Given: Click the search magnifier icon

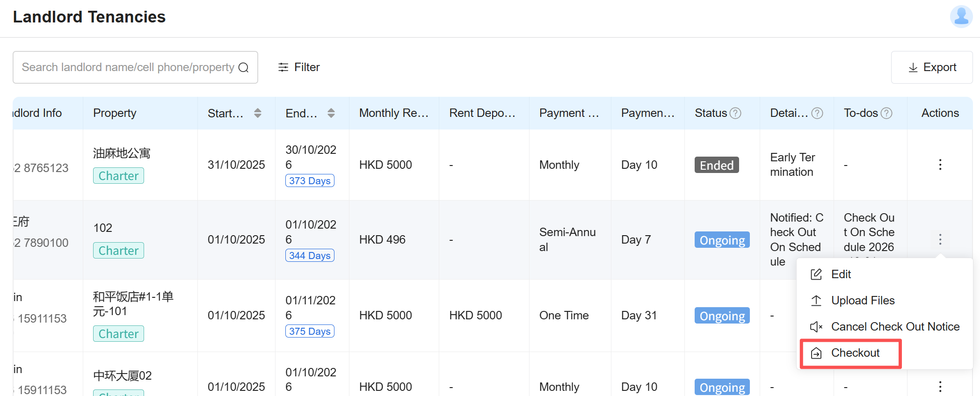Looking at the screenshot, I should click(243, 68).
